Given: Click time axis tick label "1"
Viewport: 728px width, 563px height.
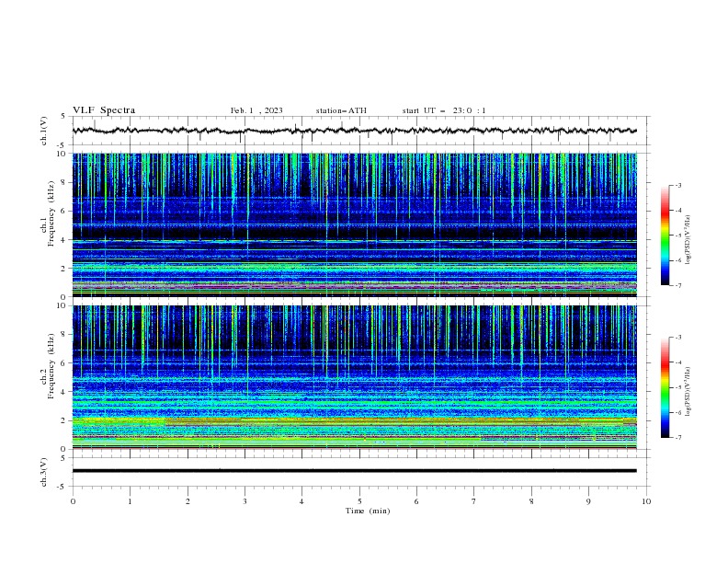Looking at the screenshot, I should coord(130,501).
